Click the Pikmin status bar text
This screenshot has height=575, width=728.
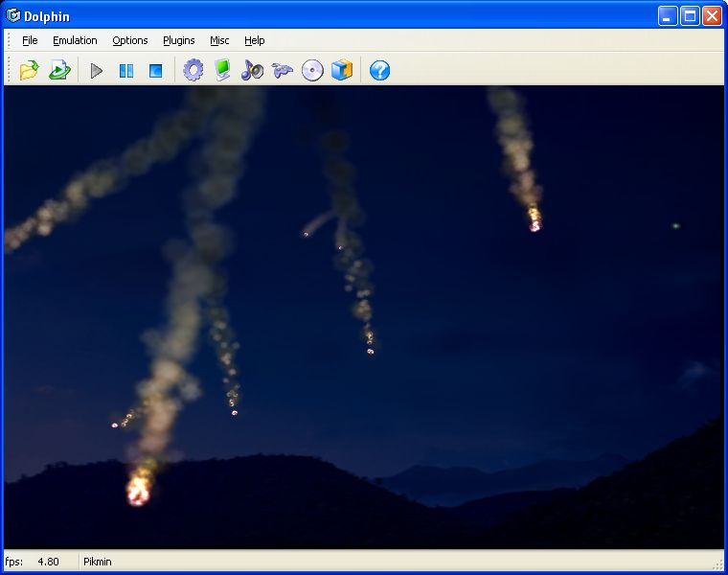pyautogui.click(x=98, y=562)
